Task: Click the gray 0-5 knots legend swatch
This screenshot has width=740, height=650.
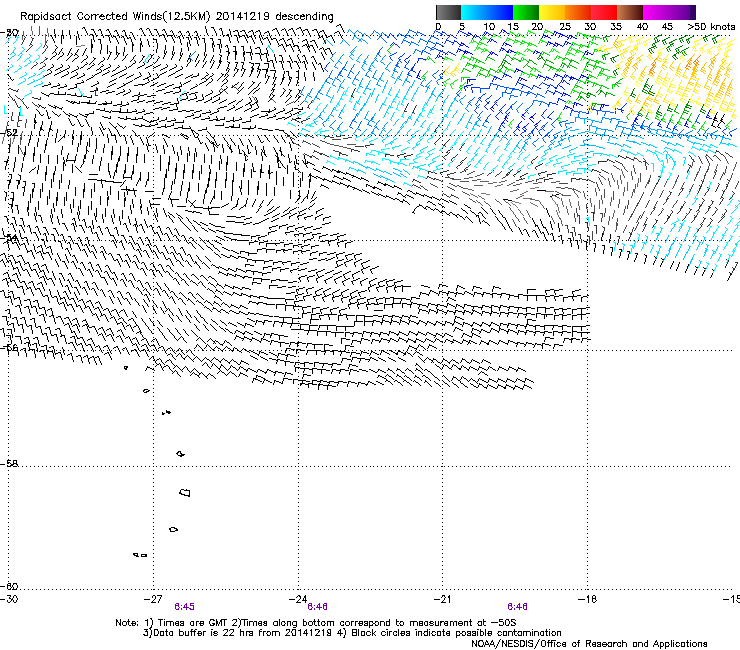Action: pyautogui.click(x=448, y=12)
